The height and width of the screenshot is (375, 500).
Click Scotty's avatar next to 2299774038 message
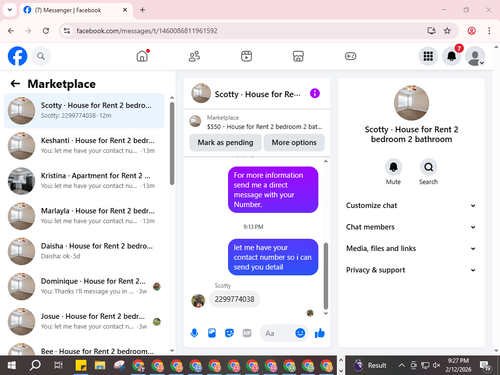coord(198,301)
